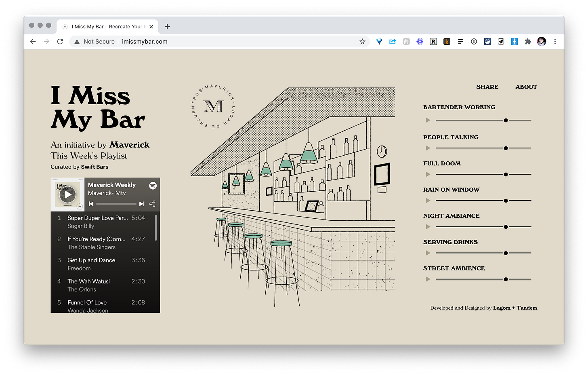Select the I Miss My Bar tab
This screenshot has width=588, height=376.
pyautogui.click(x=107, y=27)
